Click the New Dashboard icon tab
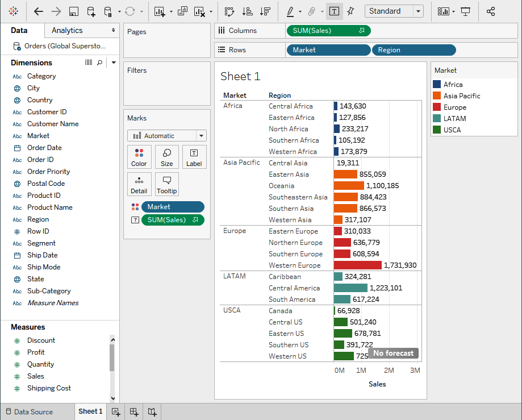This screenshot has height=420, width=522. point(134,411)
